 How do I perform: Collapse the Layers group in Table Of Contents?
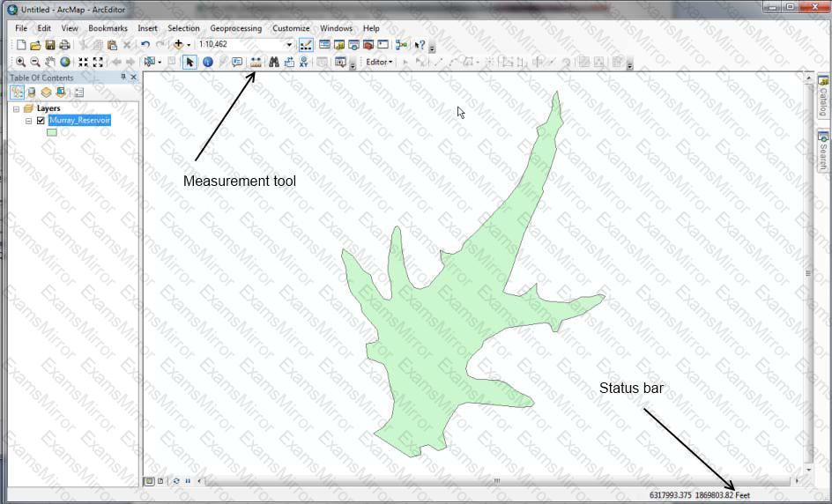point(16,108)
